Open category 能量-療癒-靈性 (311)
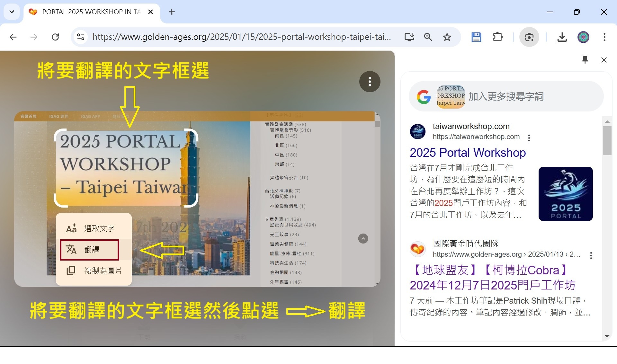This screenshot has width=617, height=364. 292,253
